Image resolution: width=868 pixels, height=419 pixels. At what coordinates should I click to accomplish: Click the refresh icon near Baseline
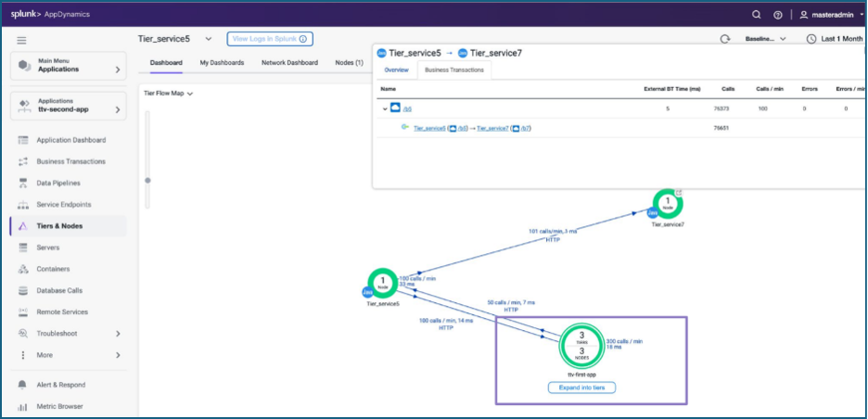tap(725, 39)
